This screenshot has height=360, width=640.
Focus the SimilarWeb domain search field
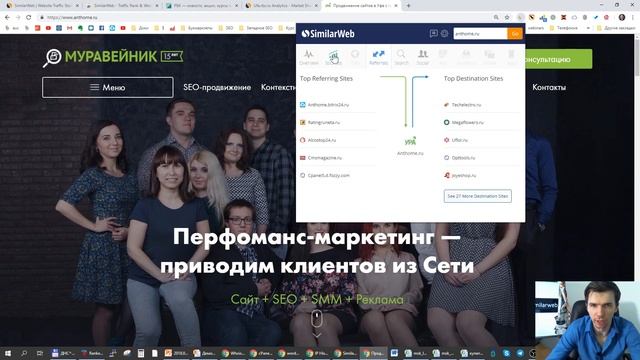tap(480, 33)
